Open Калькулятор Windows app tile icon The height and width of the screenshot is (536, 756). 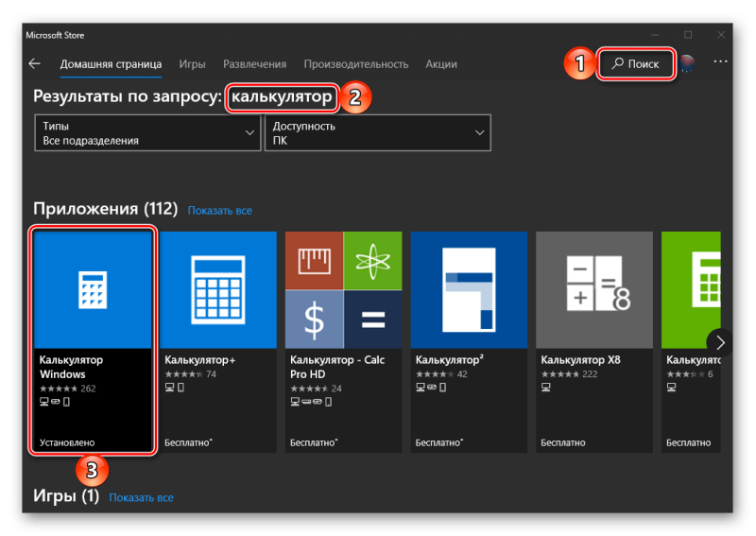[x=93, y=290]
